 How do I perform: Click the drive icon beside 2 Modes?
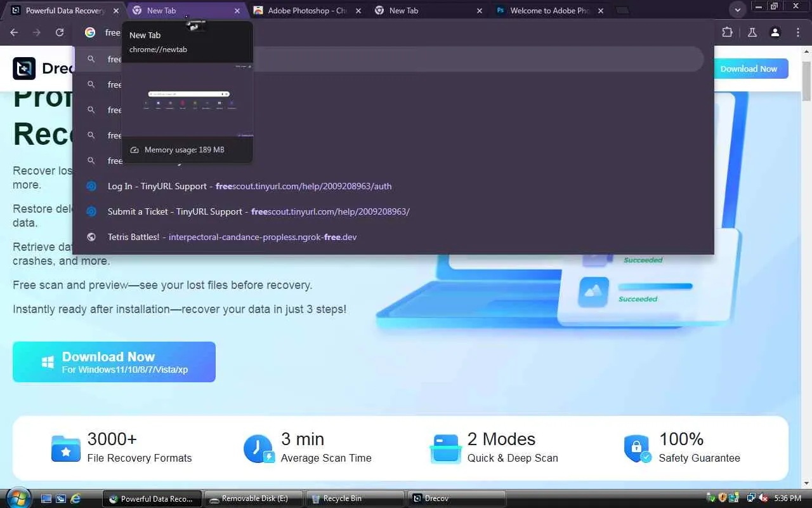pos(445,448)
